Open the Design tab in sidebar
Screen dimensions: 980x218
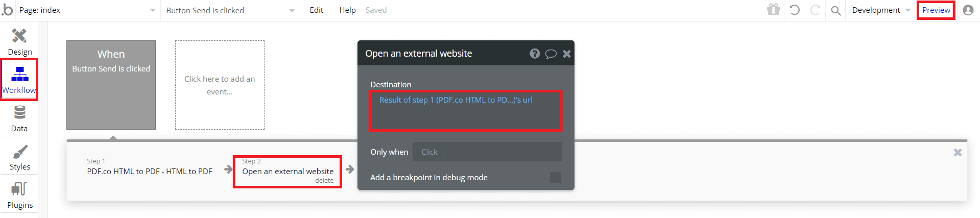tap(19, 41)
